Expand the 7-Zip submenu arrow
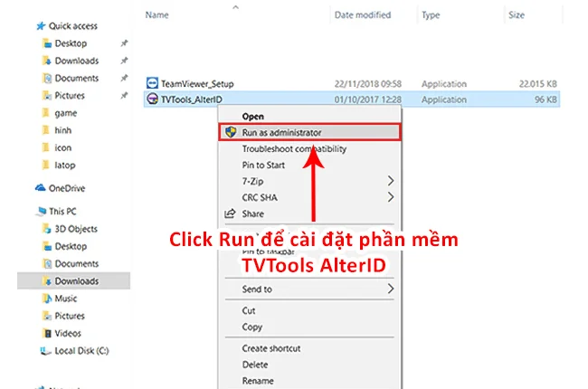The height and width of the screenshot is (389, 588). [x=391, y=181]
